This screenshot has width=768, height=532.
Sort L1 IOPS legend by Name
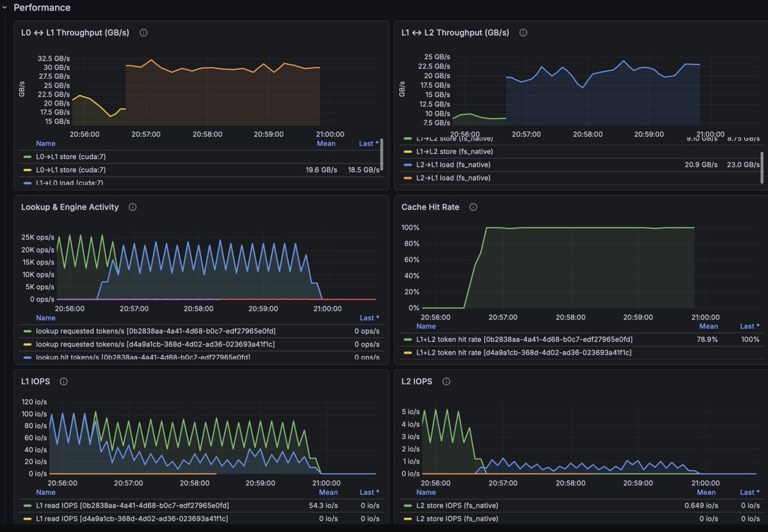tap(45, 492)
